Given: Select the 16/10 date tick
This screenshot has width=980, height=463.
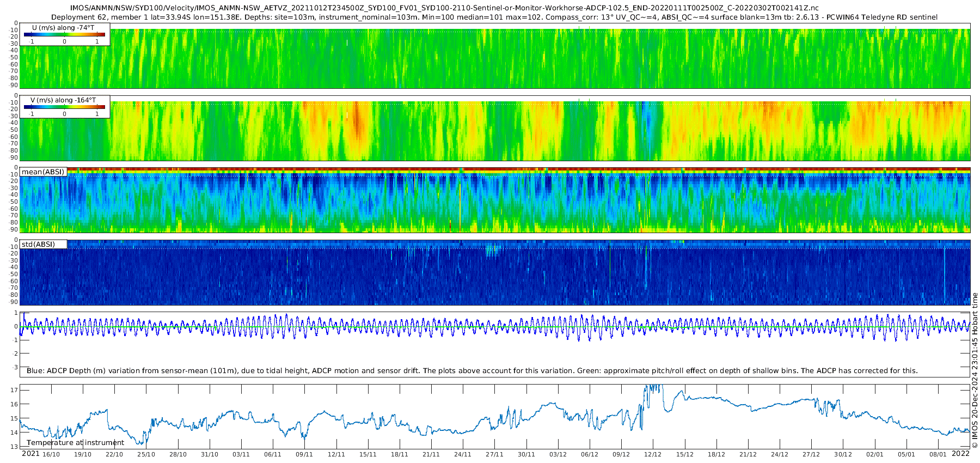Looking at the screenshot, I should click(51, 454).
